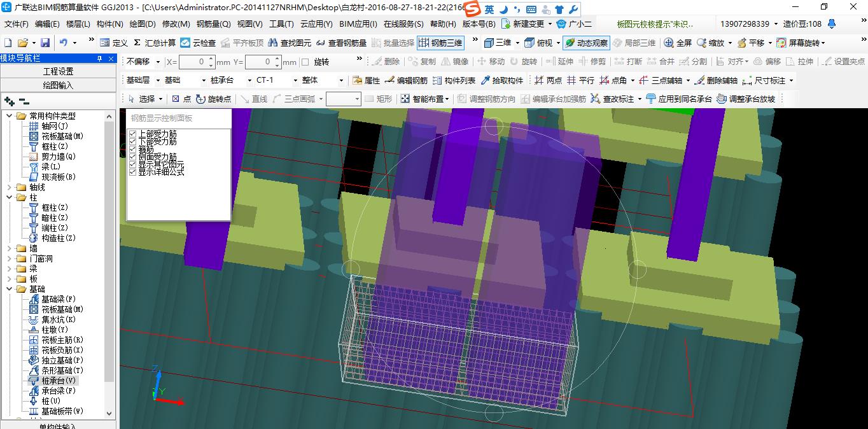Open the 钢筋量(Q) menu
This screenshot has width=868, height=429.
click(213, 24)
